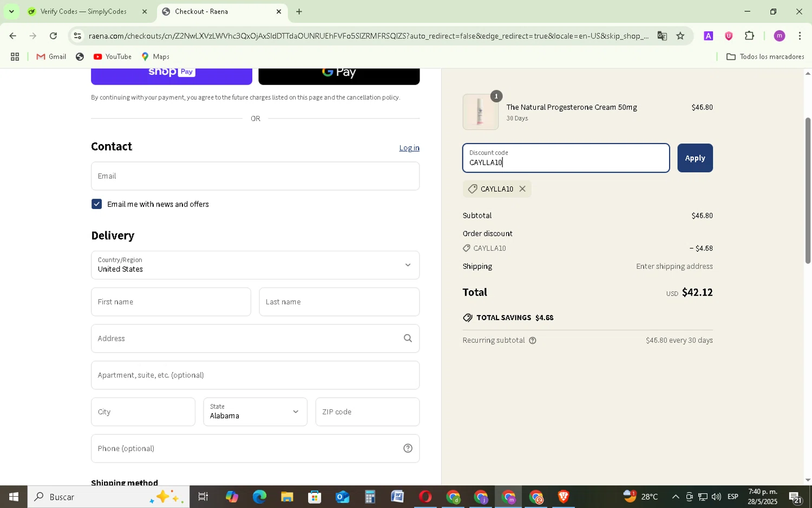Close the Verify Codes tab
812x508 pixels.
[x=145, y=11]
